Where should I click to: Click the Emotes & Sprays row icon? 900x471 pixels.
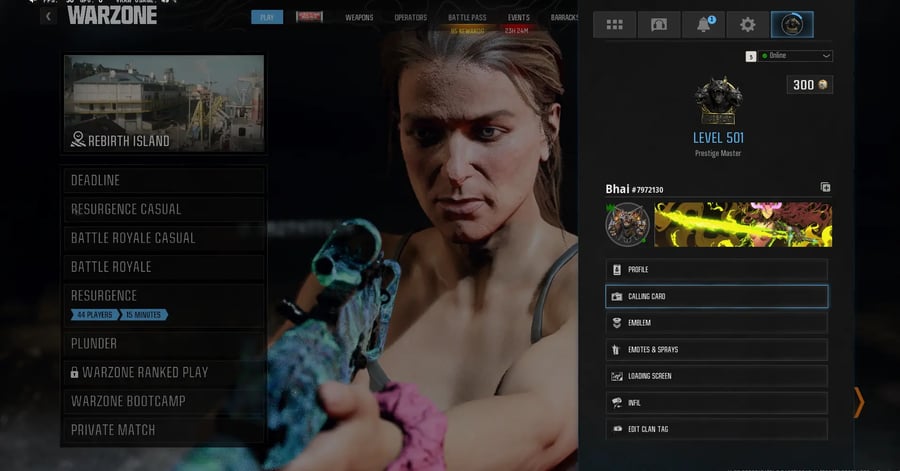click(616, 349)
